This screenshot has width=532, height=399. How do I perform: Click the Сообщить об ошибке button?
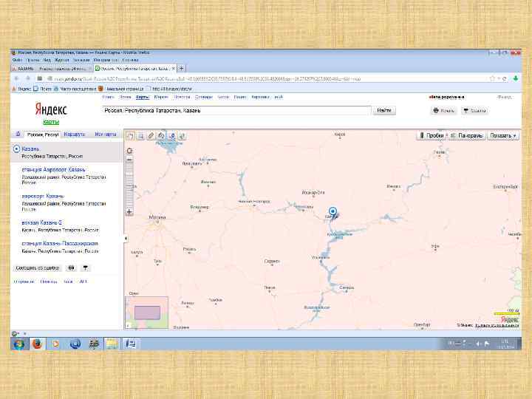[38, 268]
